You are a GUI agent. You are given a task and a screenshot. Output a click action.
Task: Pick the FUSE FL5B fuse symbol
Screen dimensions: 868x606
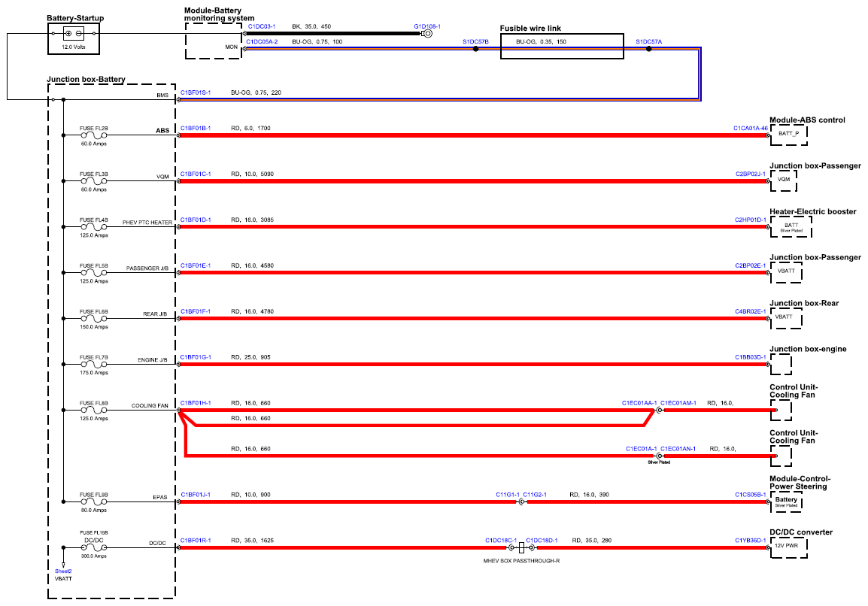coord(93,272)
